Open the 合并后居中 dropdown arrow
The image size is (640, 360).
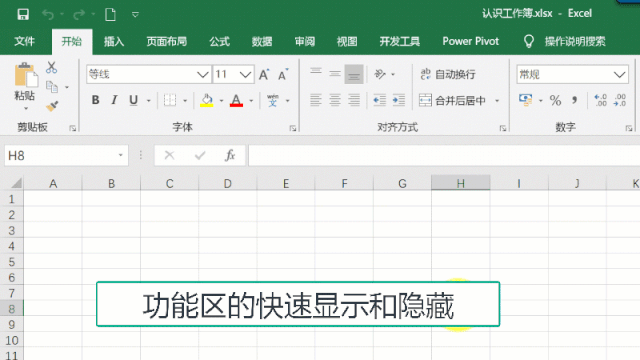coord(497,100)
